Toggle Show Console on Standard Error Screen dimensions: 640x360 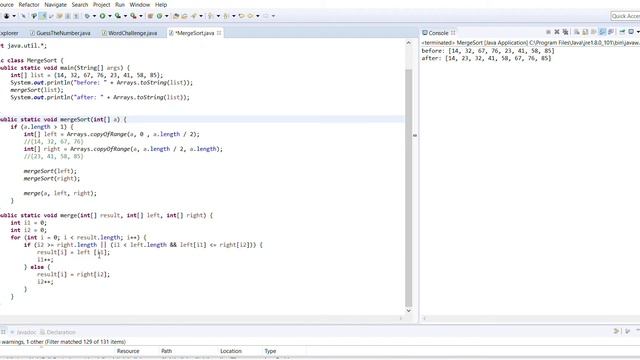pyautogui.click(x=611, y=32)
